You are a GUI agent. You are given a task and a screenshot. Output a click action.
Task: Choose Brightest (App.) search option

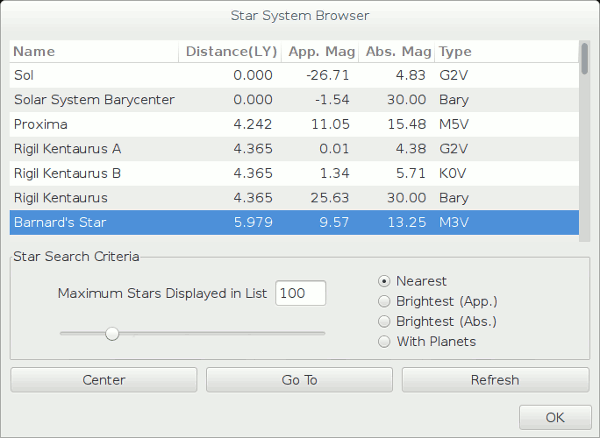(x=384, y=301)
